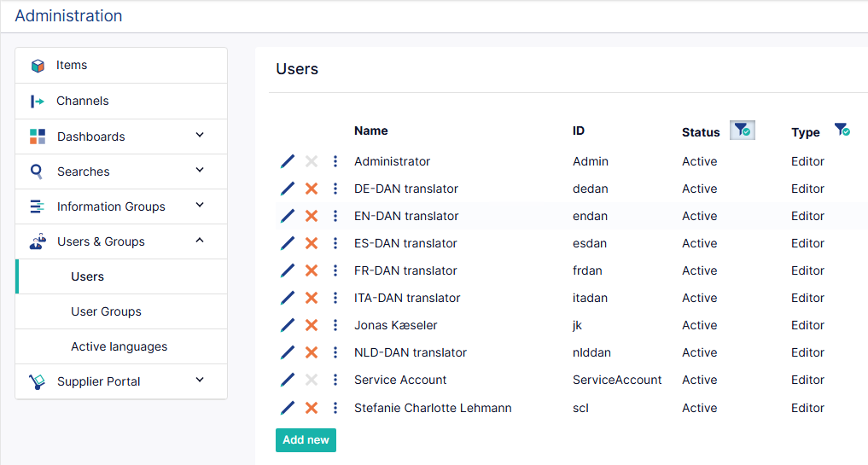Viewport: 868px width, 465px height.
Task: Collapse the Users & Groups section
Action: [x=200, y=240]
